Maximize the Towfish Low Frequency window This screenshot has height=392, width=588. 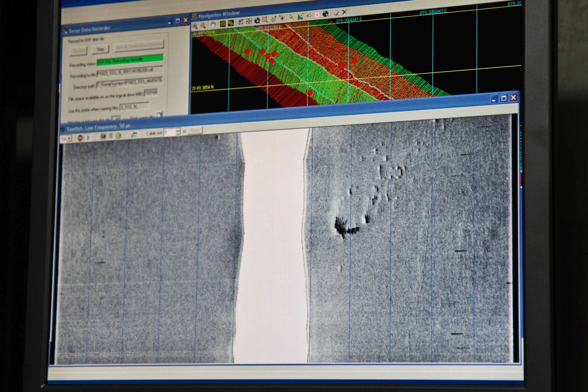(504, 98)
